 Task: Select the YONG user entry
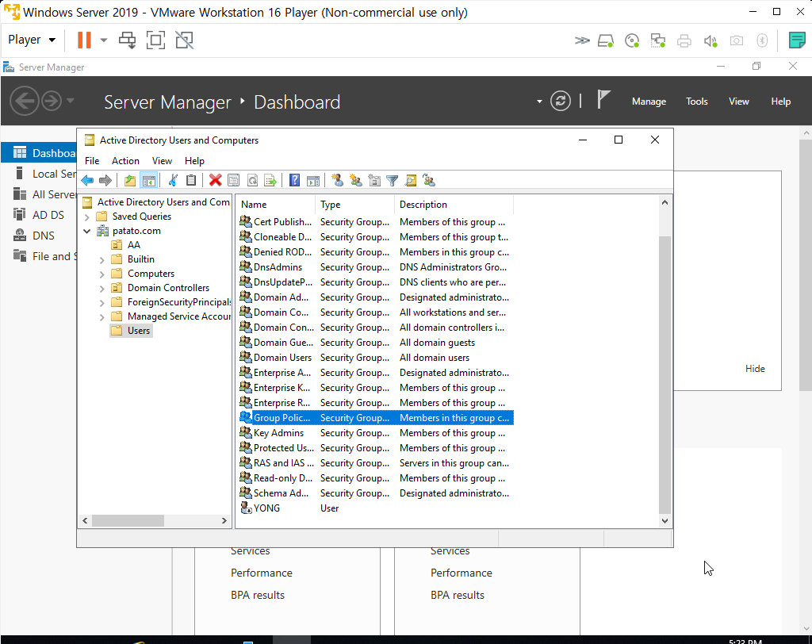[x=266, y=508]
